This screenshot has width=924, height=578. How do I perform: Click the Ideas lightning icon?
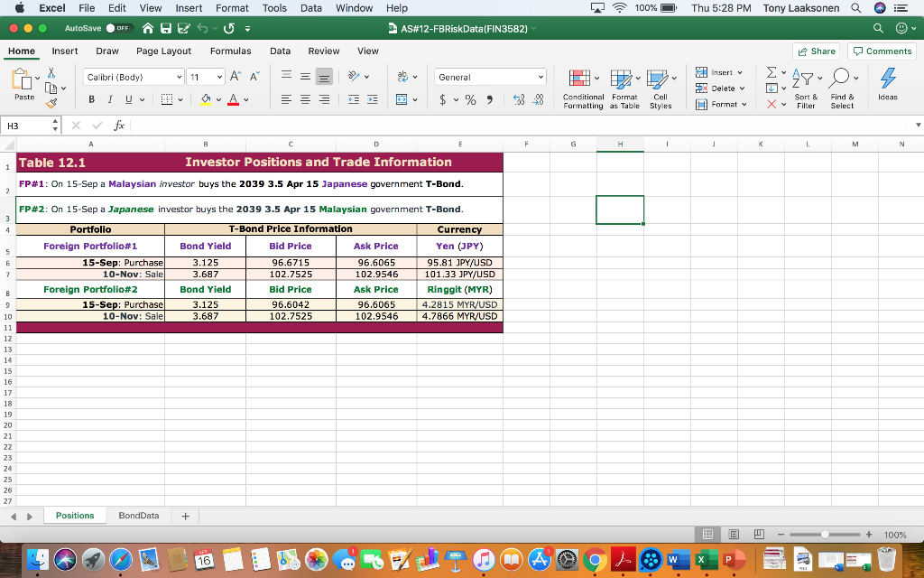tap(887, 79)
